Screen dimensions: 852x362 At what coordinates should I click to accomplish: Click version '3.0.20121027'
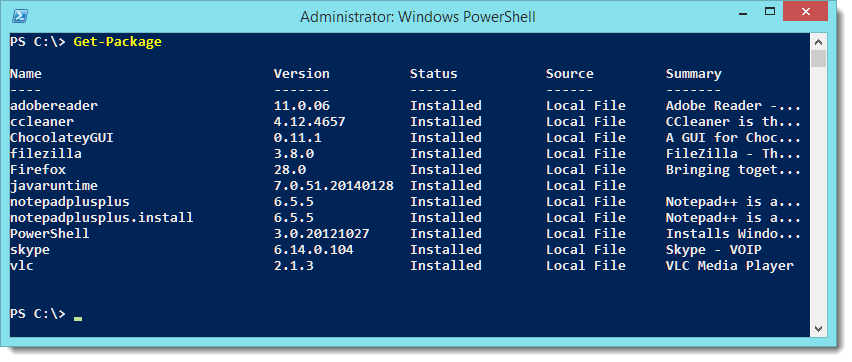322,234
